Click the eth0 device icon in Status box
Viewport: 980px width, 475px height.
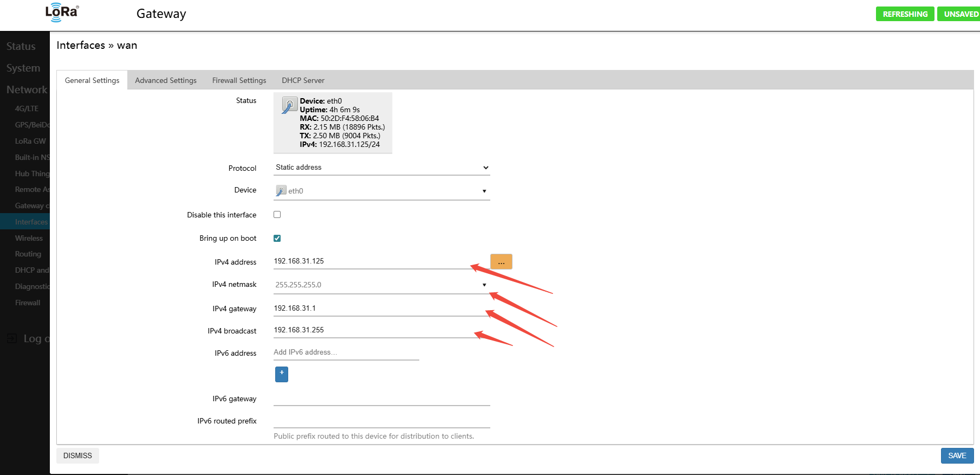(289, 105)
